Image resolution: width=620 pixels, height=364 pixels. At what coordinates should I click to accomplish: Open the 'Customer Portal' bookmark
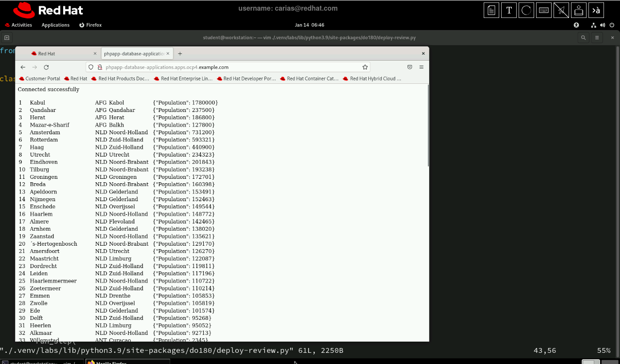tap(40, 79)
